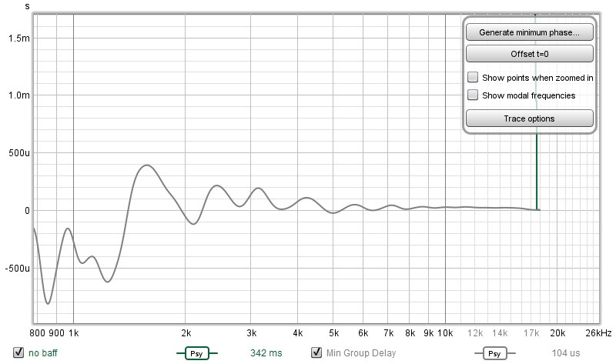
Task: Click the 17k cursor frequency label
Action: [531, 333]
